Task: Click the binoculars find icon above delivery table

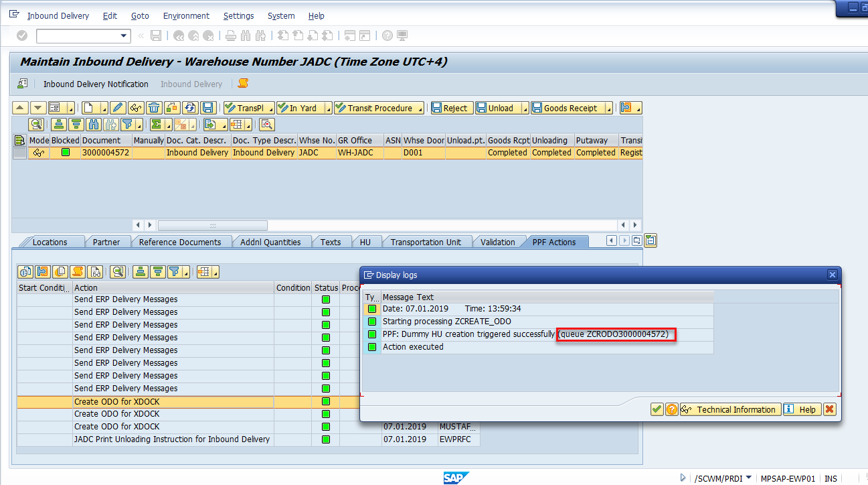Action: click(x=94, y=125)
